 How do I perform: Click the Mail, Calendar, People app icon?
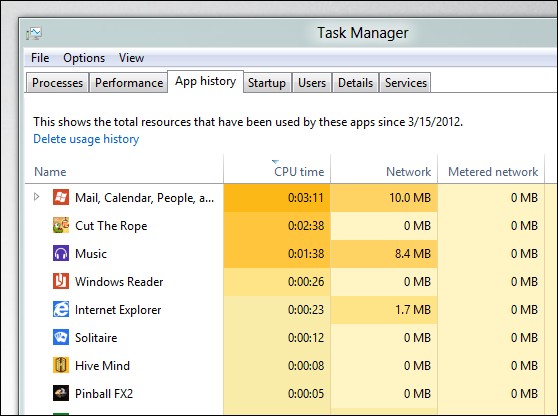coord(61,197)
